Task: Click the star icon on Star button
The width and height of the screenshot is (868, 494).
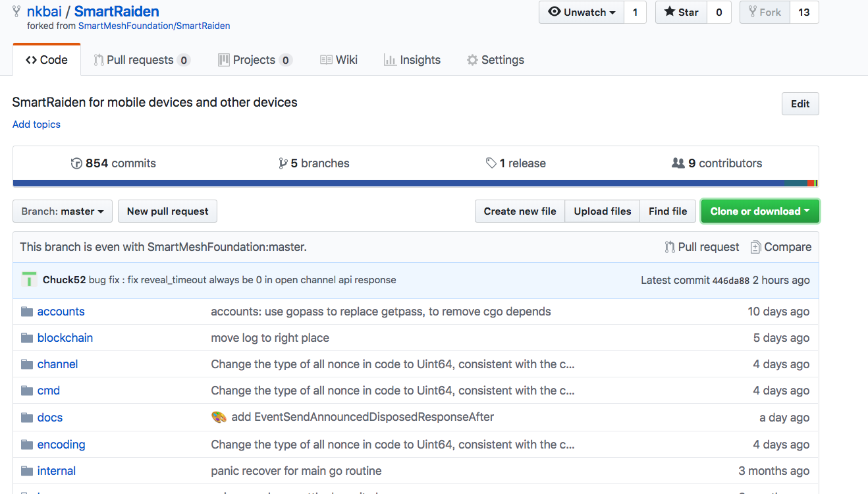Action: 669,12
